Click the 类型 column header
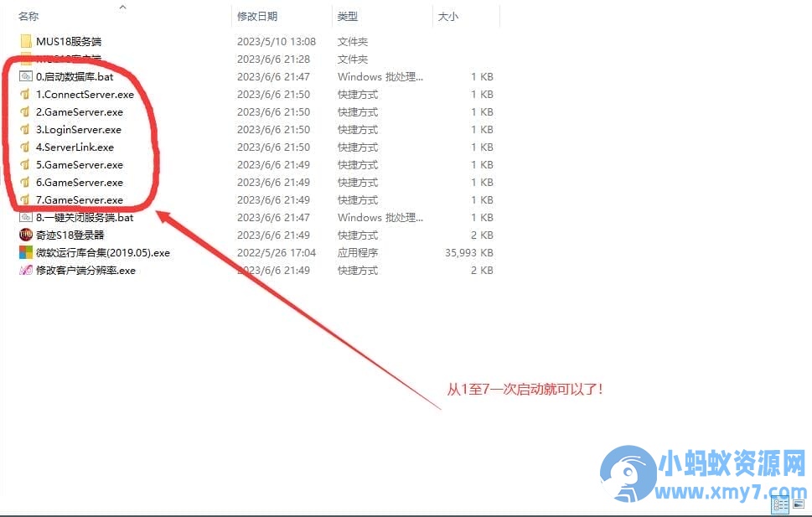812x517 pixels. pos(348,17)
